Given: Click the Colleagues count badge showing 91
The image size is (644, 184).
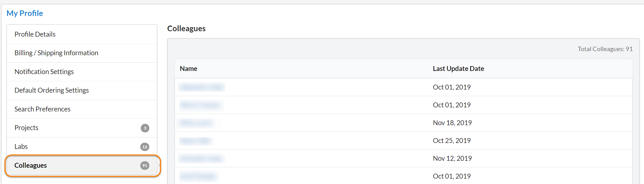Looking at the screenshot, I should pyautogui.click(x=145, y=165).
